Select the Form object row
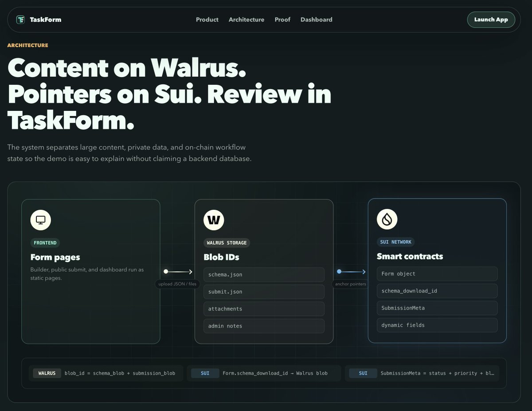The width and height of the screenshot is (532, 411). (x=437, y=274)
